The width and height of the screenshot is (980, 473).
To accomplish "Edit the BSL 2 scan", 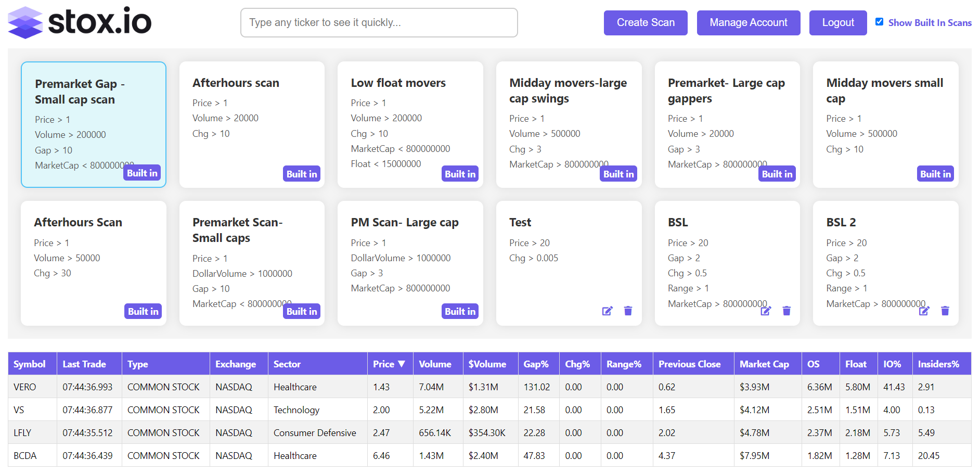I will [x=924, y=311].
